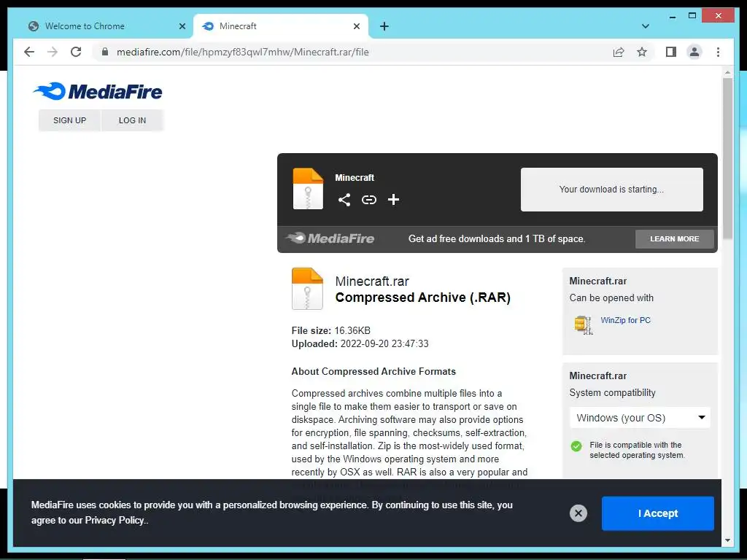Click 'Minecraft' title in dark panel
The width and height of the screenshot is (747, 560).
coord(355,178)
